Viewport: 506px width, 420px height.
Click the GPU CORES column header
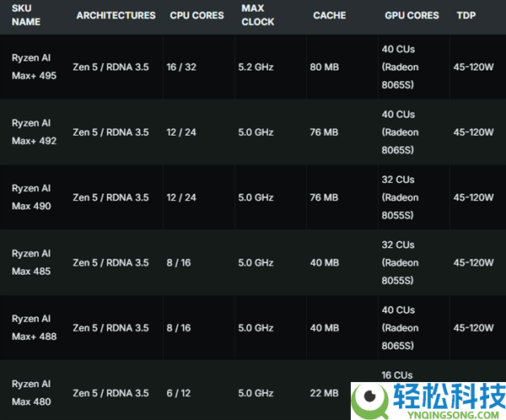(412, 15)
